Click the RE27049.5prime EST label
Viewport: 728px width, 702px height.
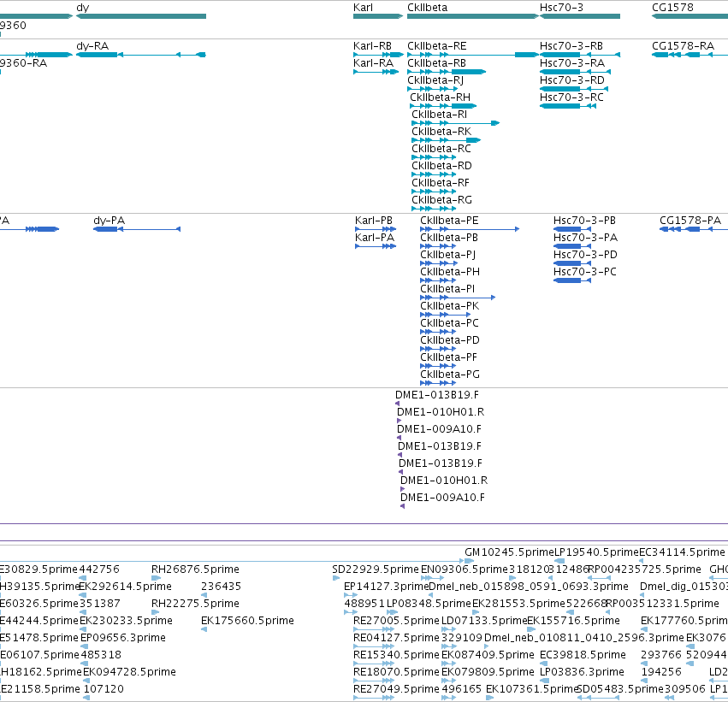pyautogui.click(x=396, y=689)
